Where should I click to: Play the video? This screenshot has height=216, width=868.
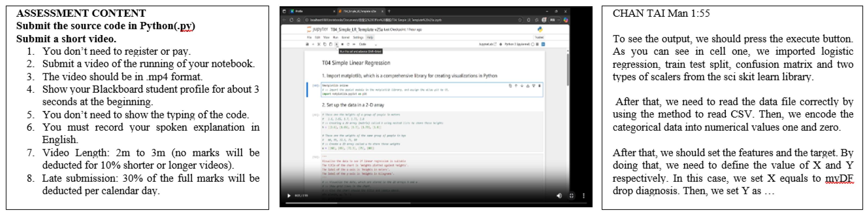click(289, 196)
